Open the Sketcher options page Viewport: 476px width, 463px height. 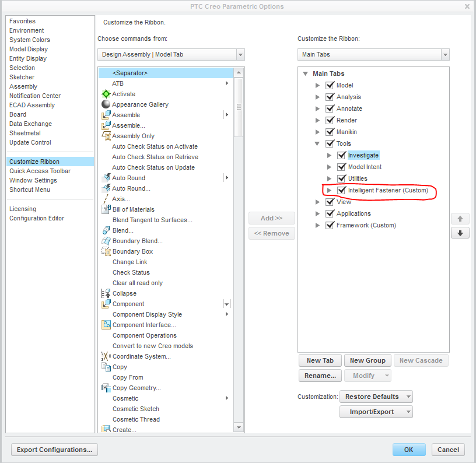click(x=22, y=77)
